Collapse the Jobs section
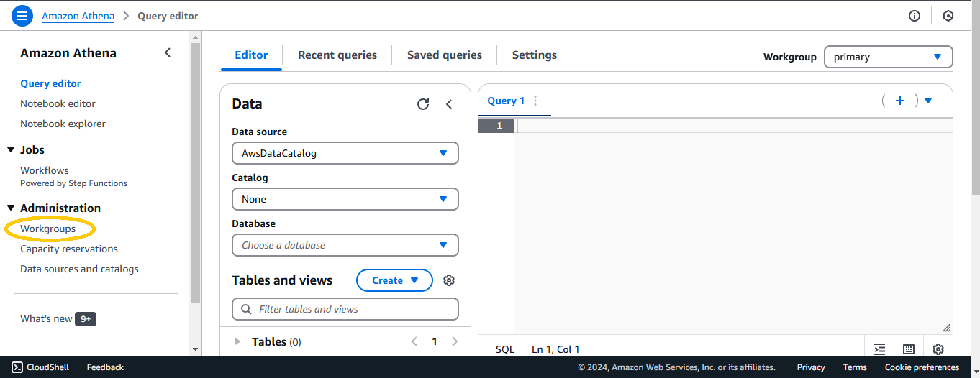Image resolution: width=980 pixels, height=378 pixels. click(11, 149)
